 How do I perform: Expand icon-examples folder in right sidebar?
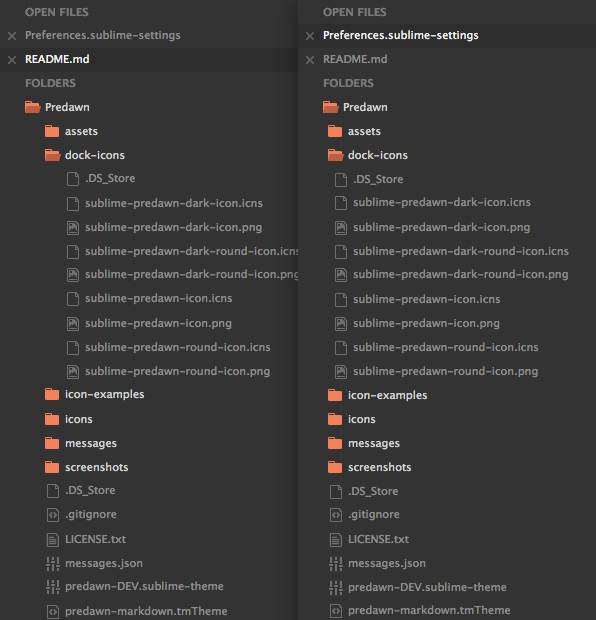click(335, 395)
